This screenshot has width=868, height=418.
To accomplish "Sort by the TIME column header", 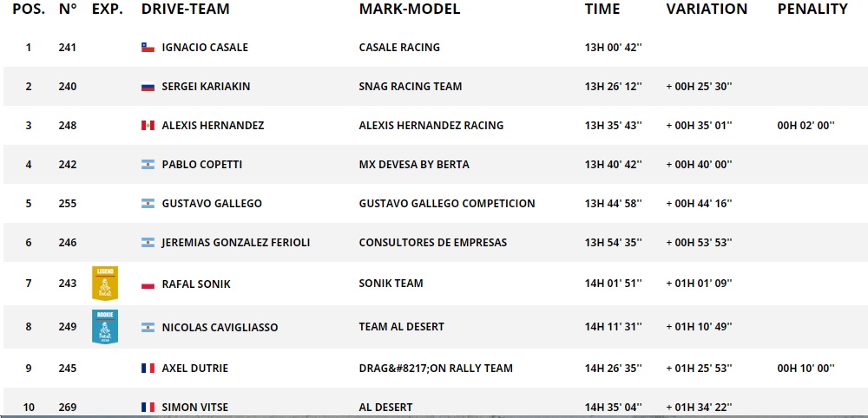I will [602, 10].
